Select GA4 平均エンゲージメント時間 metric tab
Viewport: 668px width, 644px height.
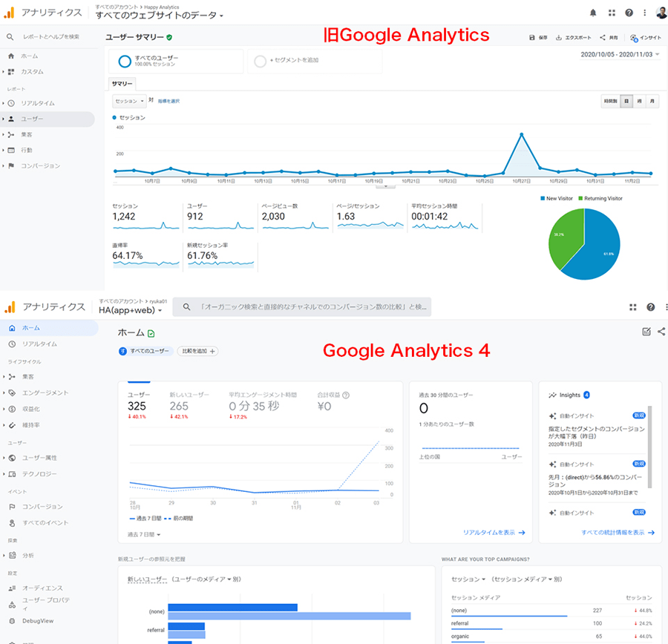[x=263, y=406]
